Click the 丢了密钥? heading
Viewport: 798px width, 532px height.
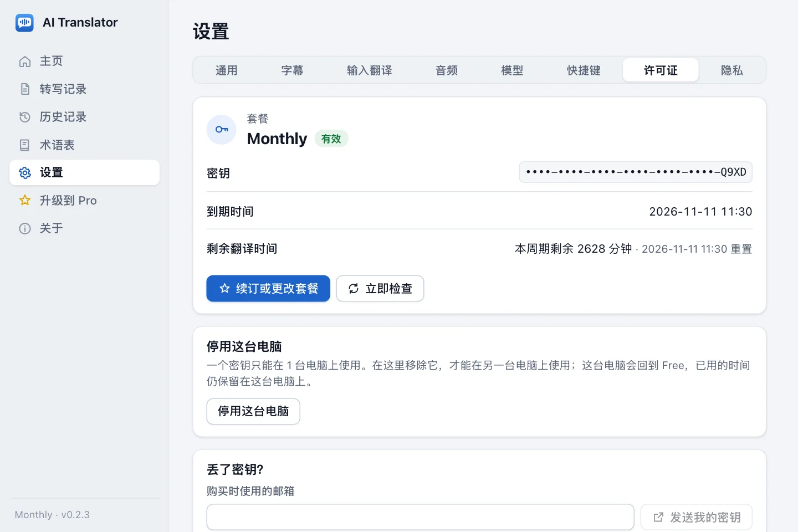pyautogui.click(x=235, y=470)
